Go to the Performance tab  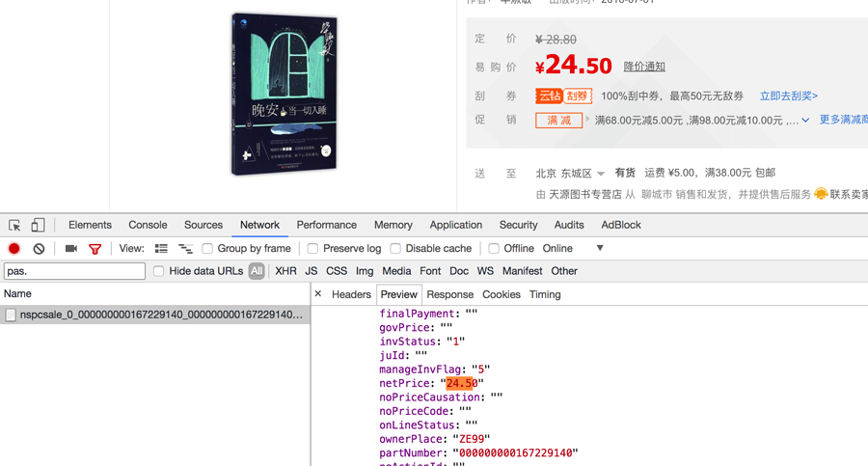[327, 225]
